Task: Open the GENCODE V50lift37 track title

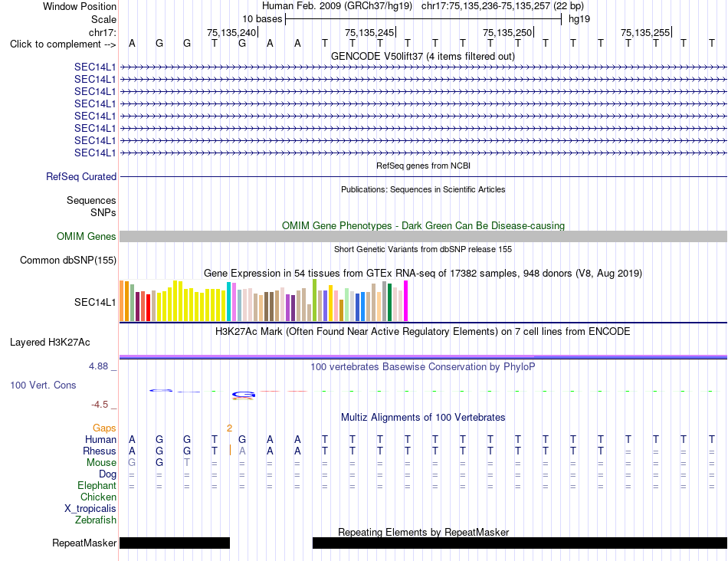Action: [x=423, y=56]
